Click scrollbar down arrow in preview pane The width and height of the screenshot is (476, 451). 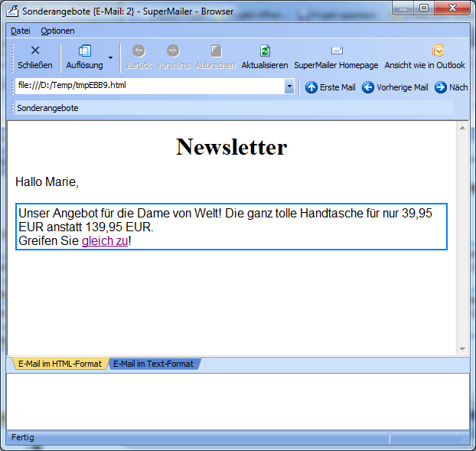click(462, 349)
